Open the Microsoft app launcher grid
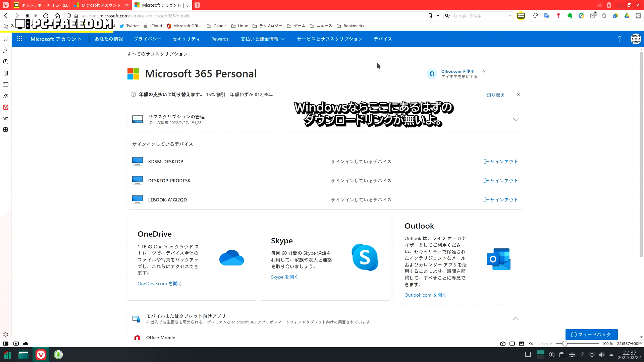 click(19, 39)
